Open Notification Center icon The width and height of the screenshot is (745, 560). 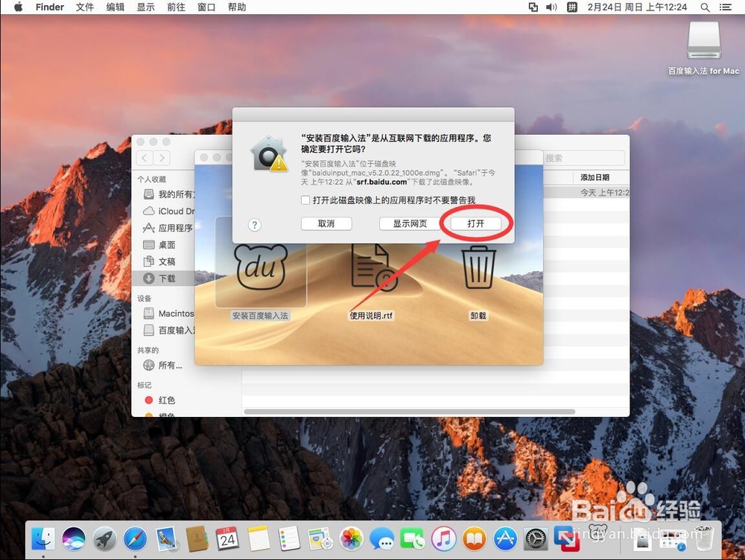[726, 7]
